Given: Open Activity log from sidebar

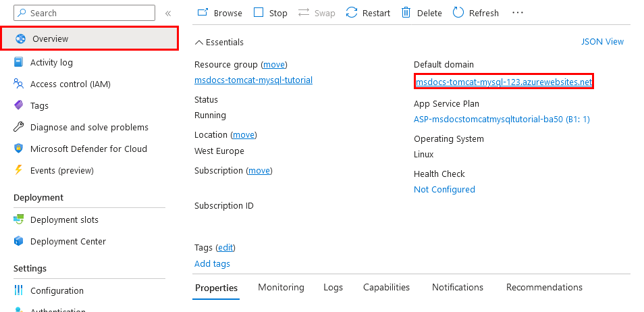Looking at the screenshot, I should (51, 63).
